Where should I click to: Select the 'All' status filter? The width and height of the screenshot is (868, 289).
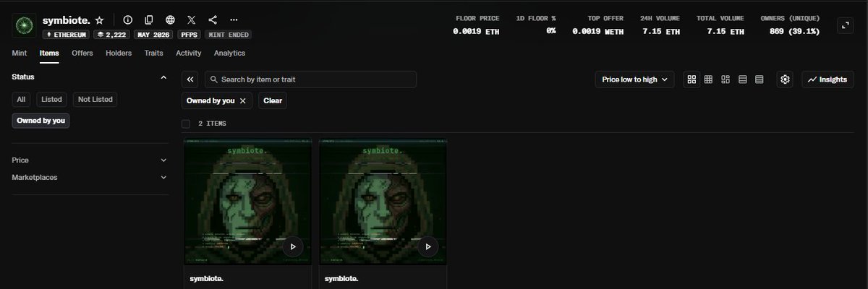[22, 100]
